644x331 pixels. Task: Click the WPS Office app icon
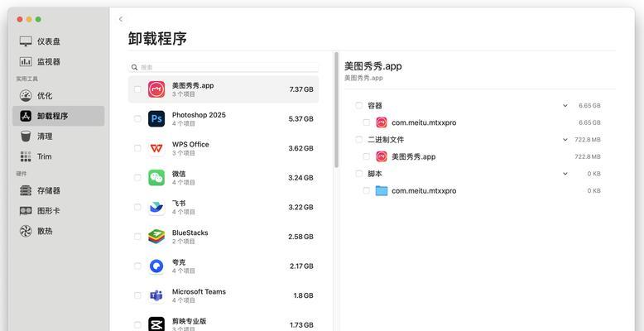[x=156, y=148]
